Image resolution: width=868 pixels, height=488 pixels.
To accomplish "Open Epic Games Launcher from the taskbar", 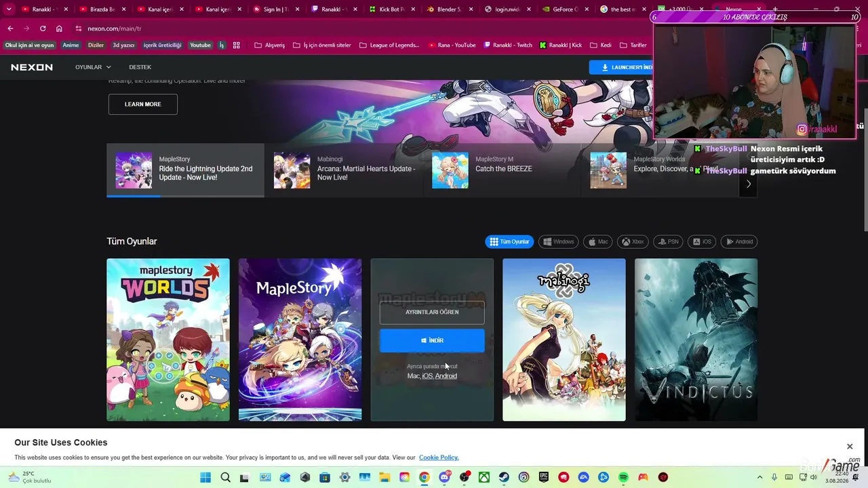I will 544,477.
